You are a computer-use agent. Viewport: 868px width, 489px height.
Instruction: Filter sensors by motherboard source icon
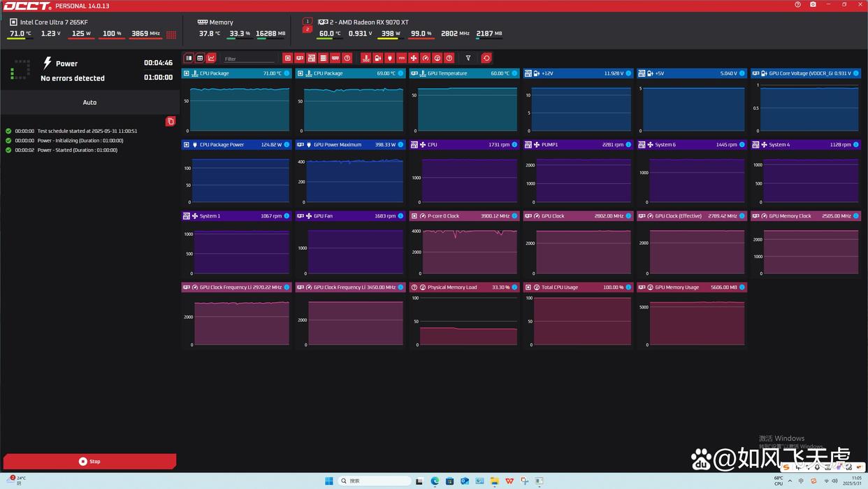pyautogui.click(x=311, y=58)
